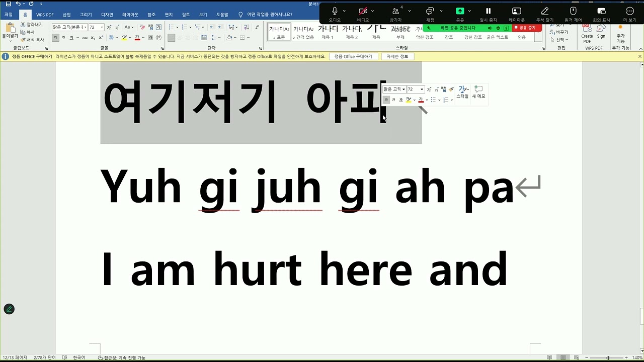
Task: Toggle Italic in the ribbon font group
Action: click(x=63, y=38)
